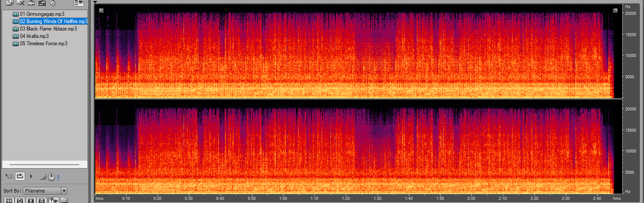
Task: Click the Play preview triangle button
Action: (x=32, y=176)
